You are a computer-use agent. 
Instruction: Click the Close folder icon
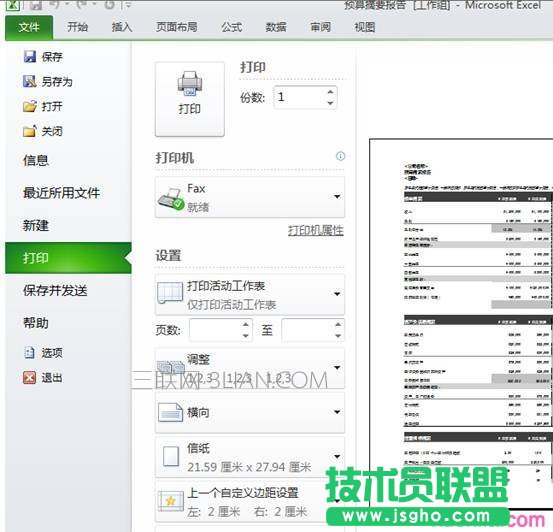pos(30,131)
